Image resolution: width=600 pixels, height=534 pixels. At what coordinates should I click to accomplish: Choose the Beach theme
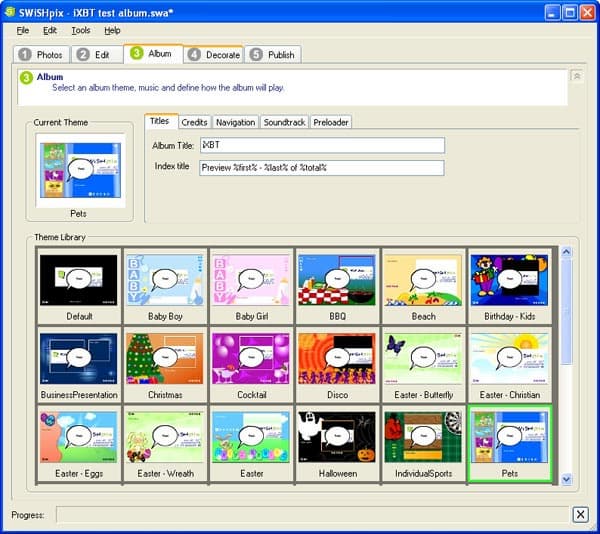click(x=424, y=286)
